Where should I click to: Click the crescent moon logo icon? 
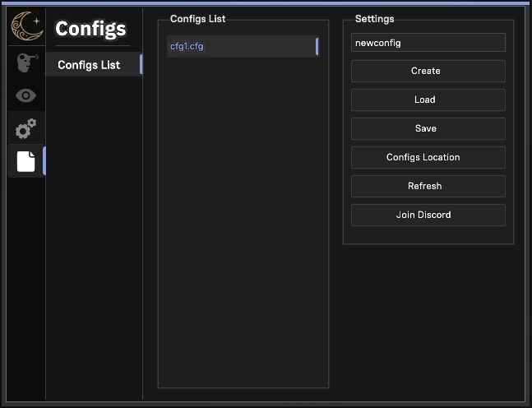click(x=26, y=28)
